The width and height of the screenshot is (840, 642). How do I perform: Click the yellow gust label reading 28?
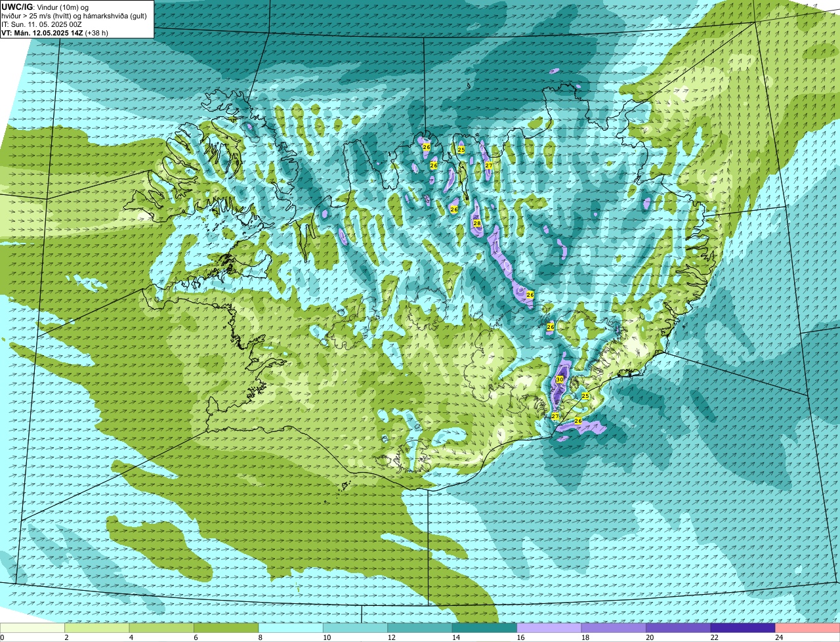(477, 224)
